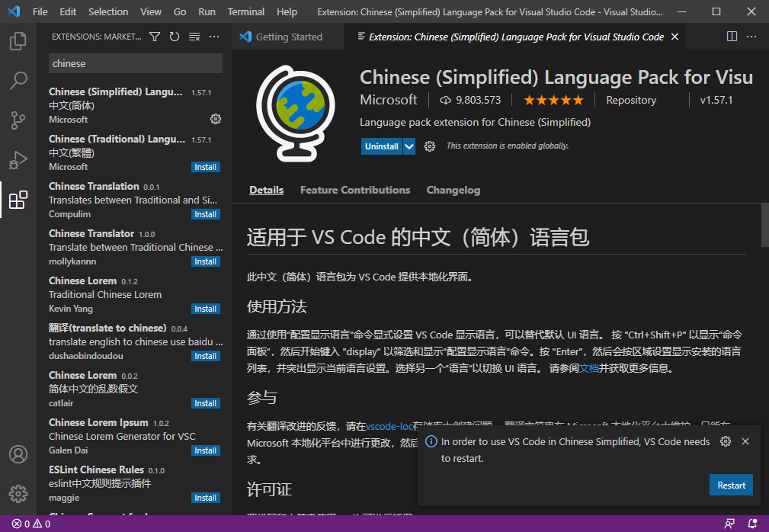
Task: Select Chinese (Simplified) Language Pack list item
Action: pos(135,105)
